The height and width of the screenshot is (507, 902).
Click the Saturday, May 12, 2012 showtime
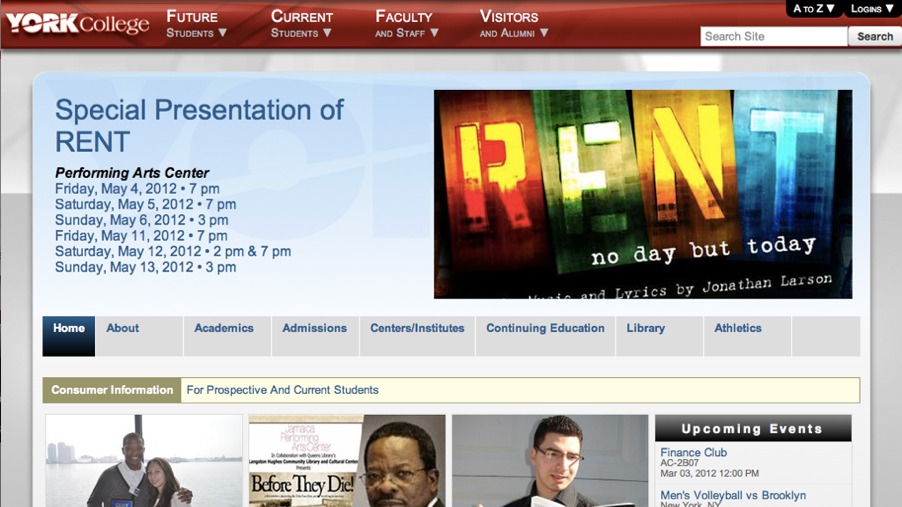click(x=173, y=251)
